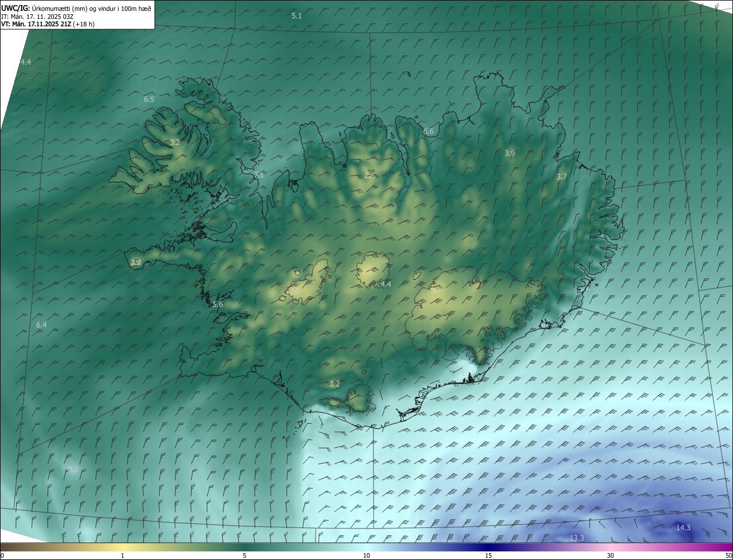Click the 13.3 value at the bottom
Screen dimensions: 733x560
[x=577, y=538]
